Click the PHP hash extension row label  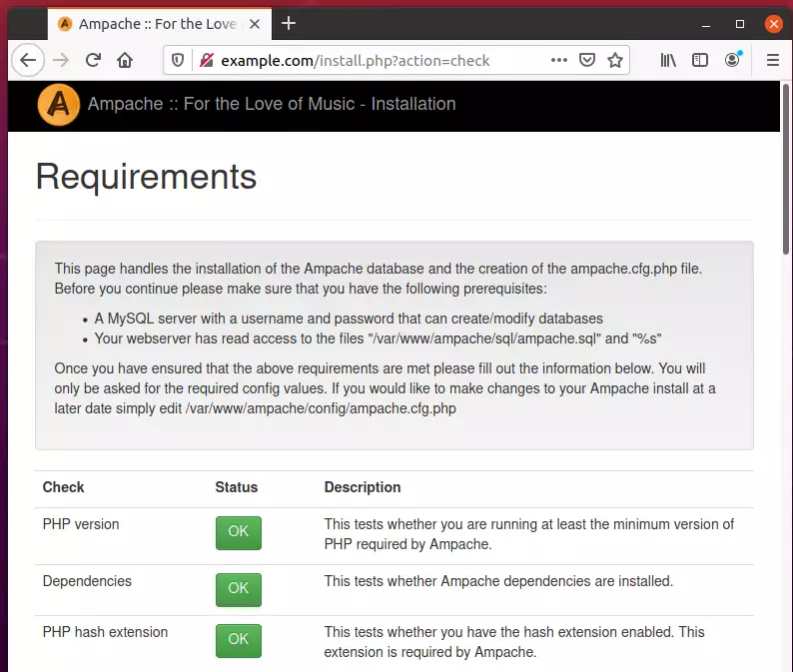(105, 632)
